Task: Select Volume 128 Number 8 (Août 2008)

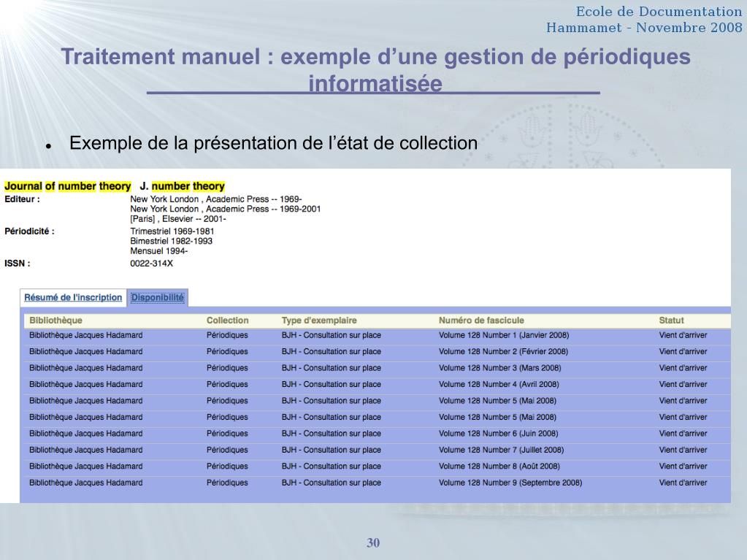Action: click(x=499, y=467)
